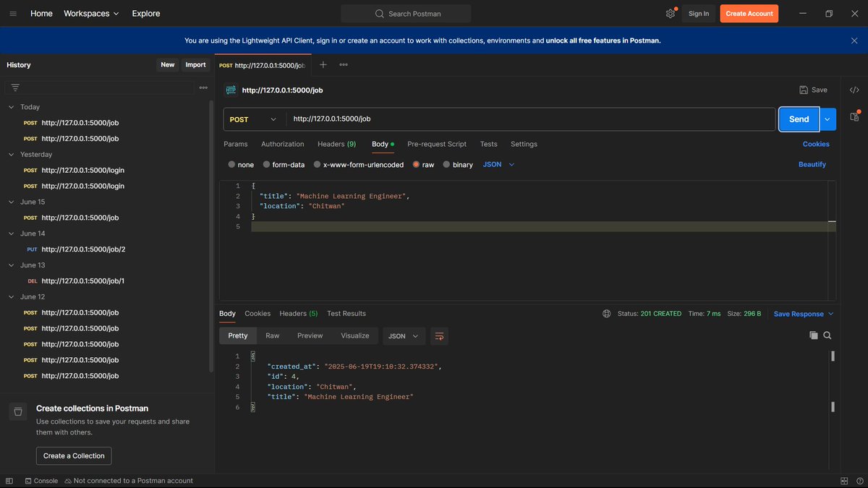Click the Import button in History

pyautogui.click(x=195, y=65)
